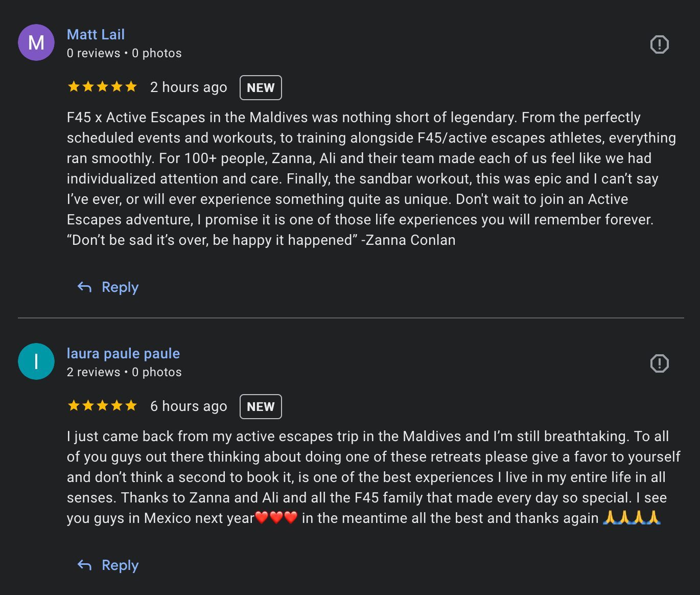
Task: Click laura paule paule's teal avatar
Action: pos(36,361)
